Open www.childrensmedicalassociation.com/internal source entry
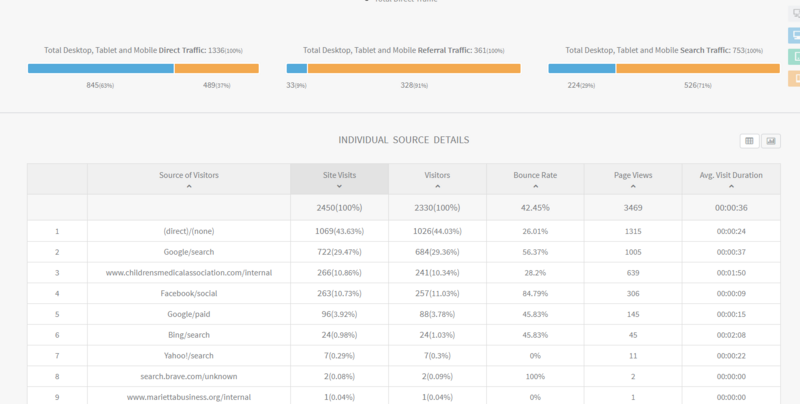 [188, 273]
